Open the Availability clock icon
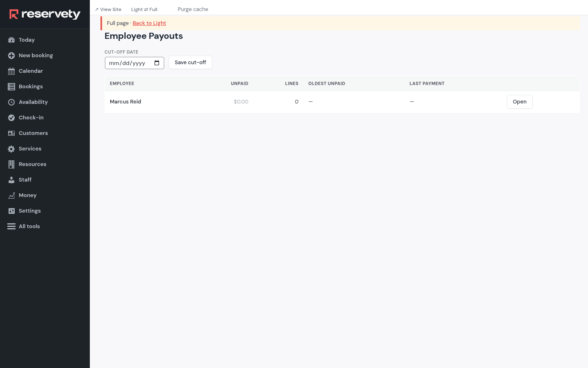The image size is (588, 368). [11, 102]
